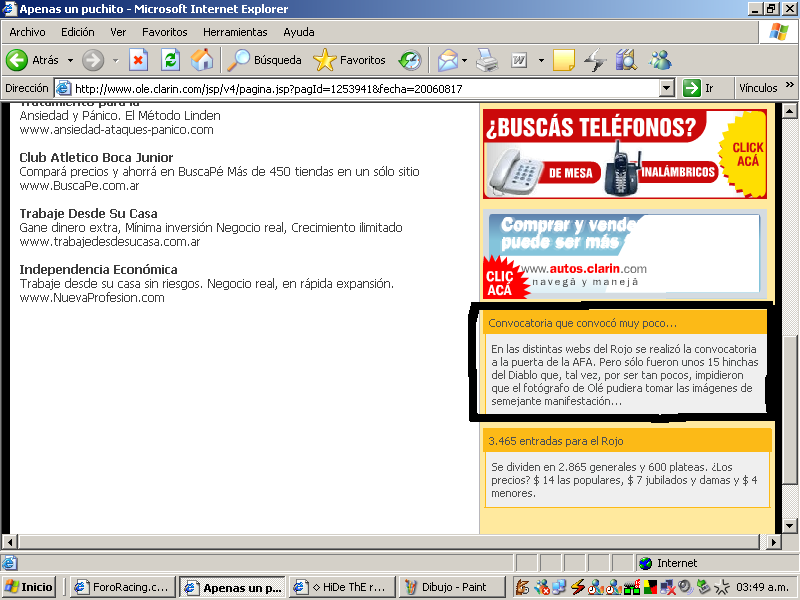Open the Búsqueda search pane
This screenshot has width=800, height=600.
pos(264,60)
